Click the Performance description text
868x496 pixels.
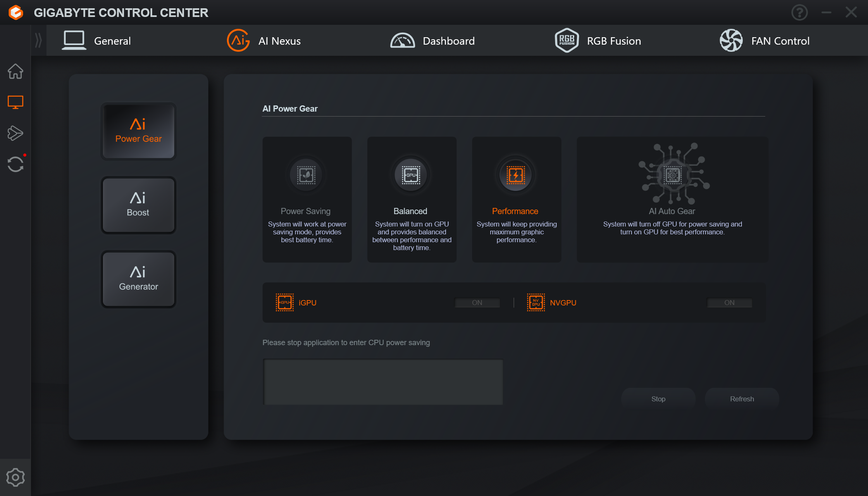coord(517,232)
